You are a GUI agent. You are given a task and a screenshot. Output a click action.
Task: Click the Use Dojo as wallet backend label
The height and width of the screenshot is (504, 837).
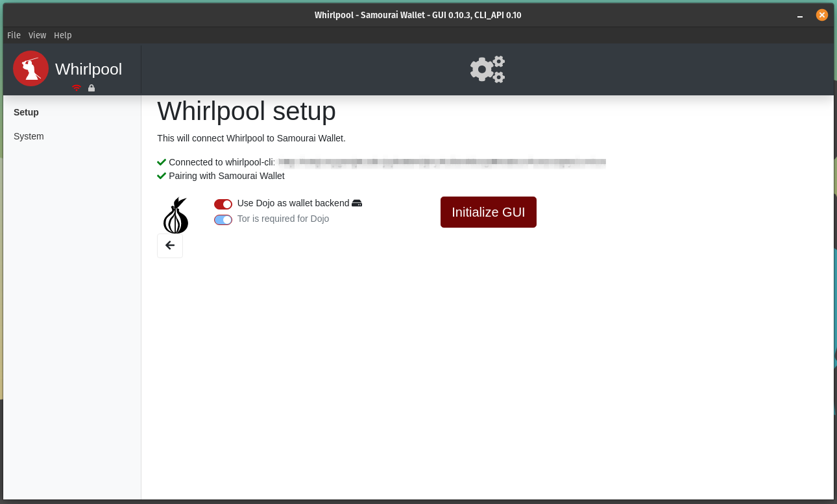(293, 203)
